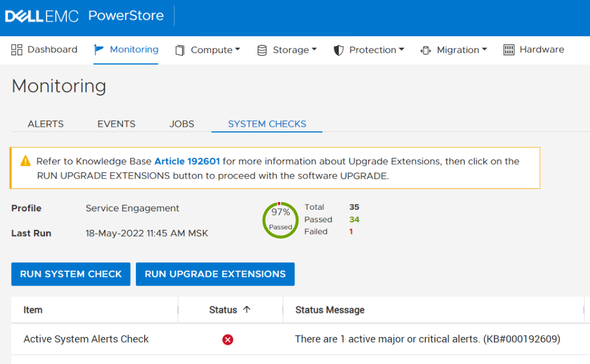Click the Compute copy-pages icon
The height and width of the screenshot is (364, 590).
click(180, 50)
